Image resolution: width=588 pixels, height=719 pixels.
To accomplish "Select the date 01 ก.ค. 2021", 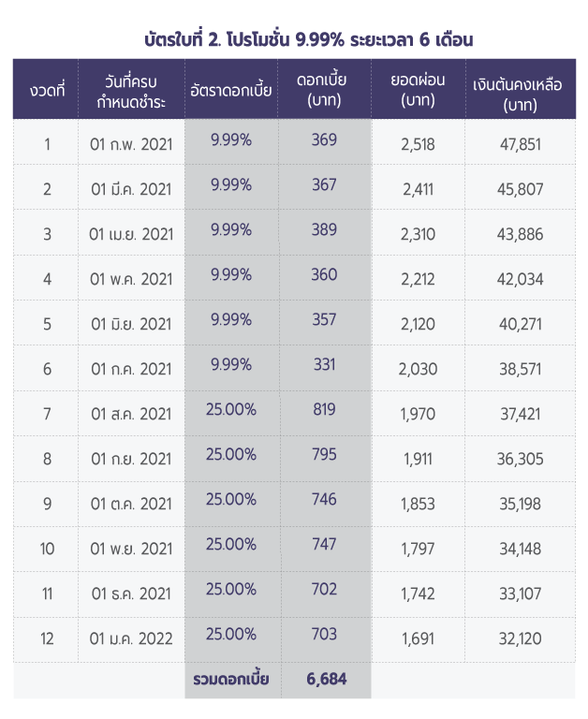I will pos(131,369).
